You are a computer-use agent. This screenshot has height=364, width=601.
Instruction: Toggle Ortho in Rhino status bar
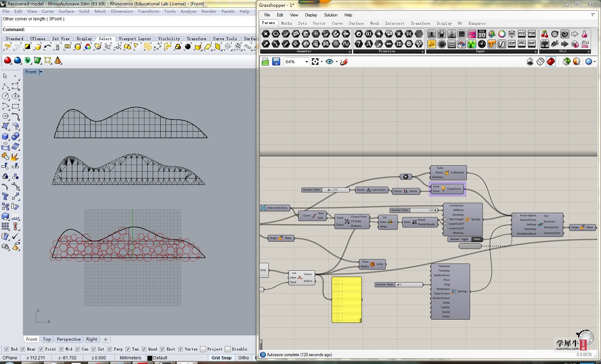click(244, 358)
